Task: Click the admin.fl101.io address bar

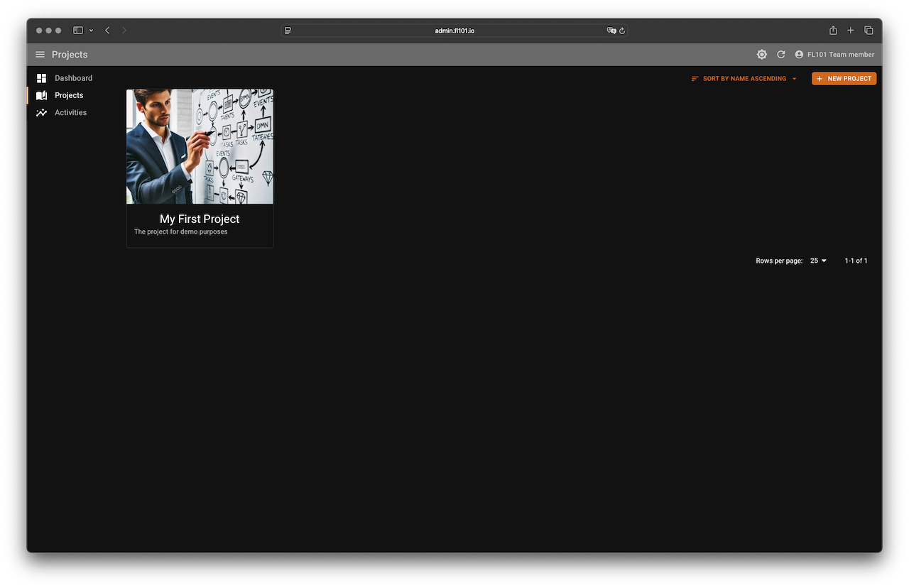Action: pos(454,31)
